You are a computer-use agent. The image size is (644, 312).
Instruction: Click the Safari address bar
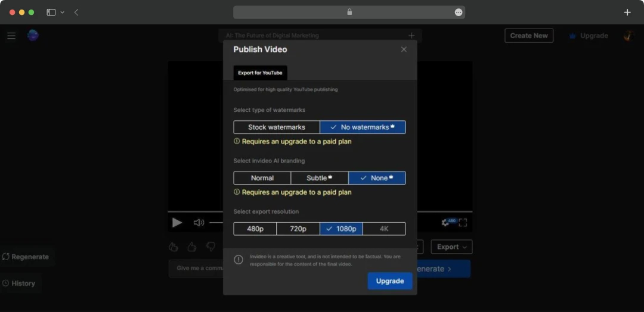tap(349, 13)
